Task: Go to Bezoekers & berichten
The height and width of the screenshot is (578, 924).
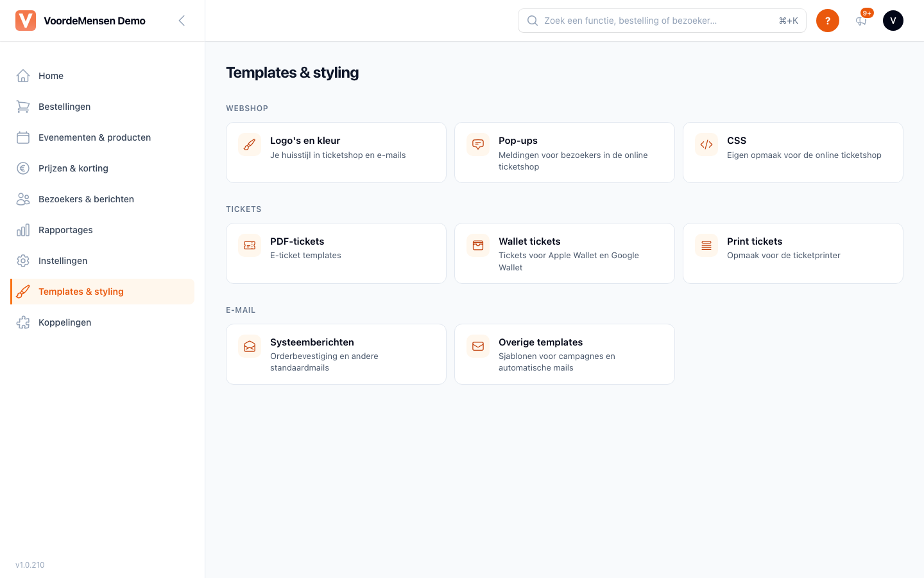Action: click(x=103, y=199)
